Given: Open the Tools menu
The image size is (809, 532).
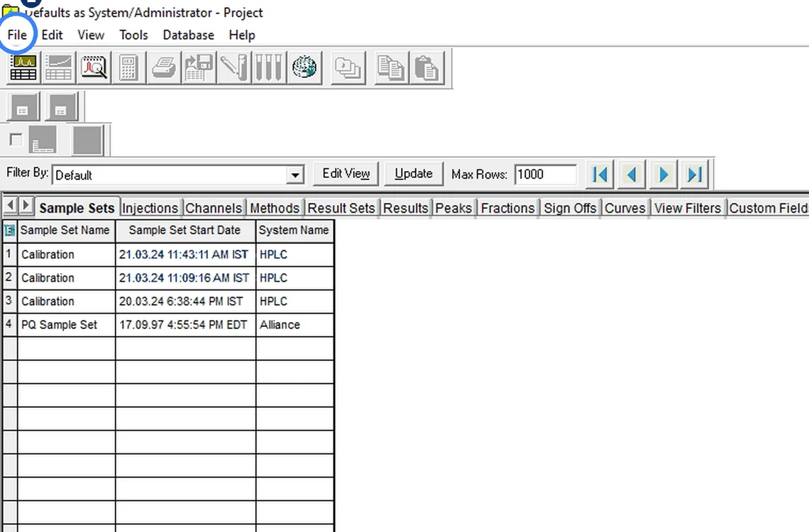Looking at the screenshot, I should click(x=133, y=35).
